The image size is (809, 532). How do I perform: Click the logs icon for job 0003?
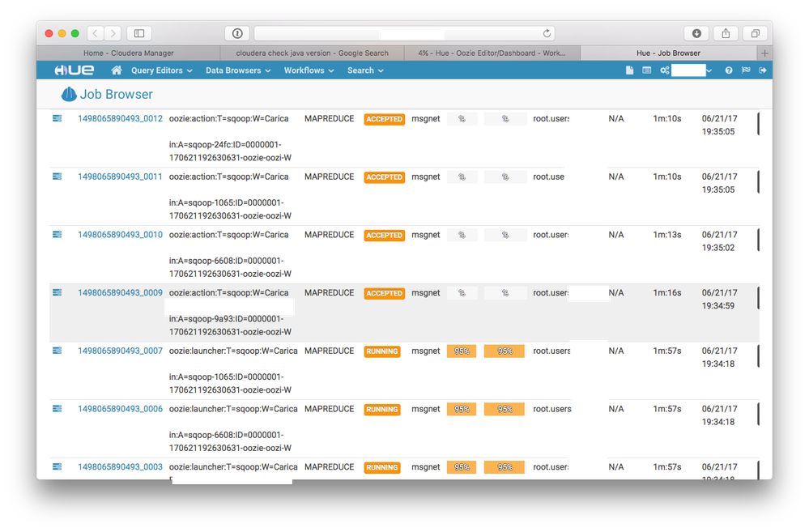pyautogui.click(x=57, y=466)
